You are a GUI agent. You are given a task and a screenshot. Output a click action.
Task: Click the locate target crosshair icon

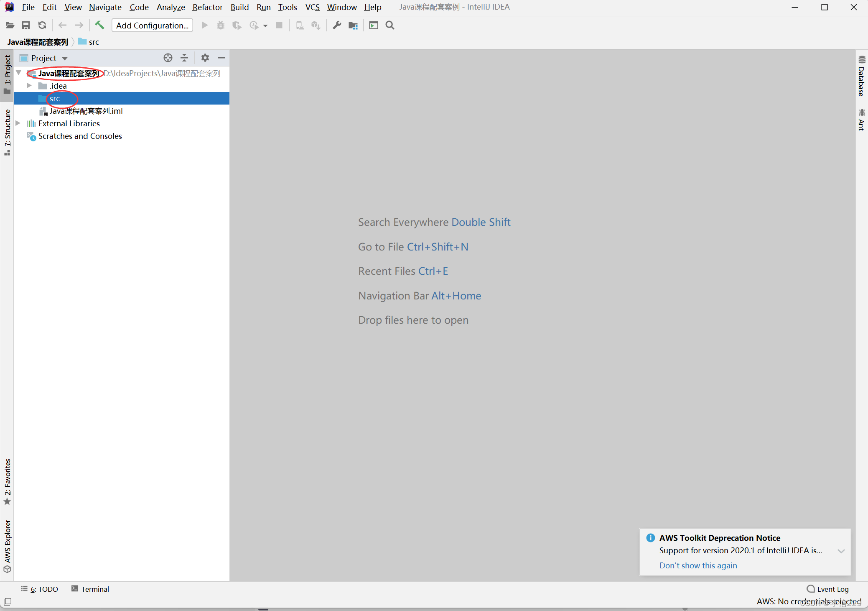point(168,58)
